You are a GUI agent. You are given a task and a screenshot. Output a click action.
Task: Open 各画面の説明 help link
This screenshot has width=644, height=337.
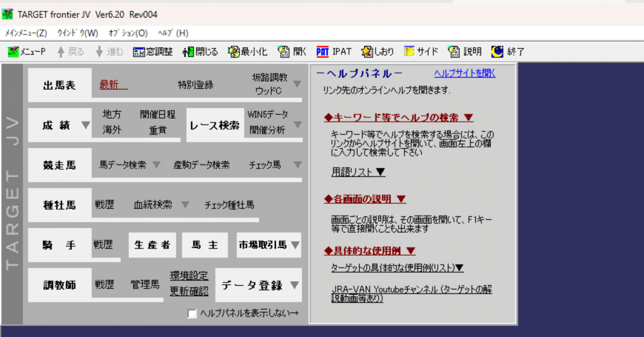(365, 199)
